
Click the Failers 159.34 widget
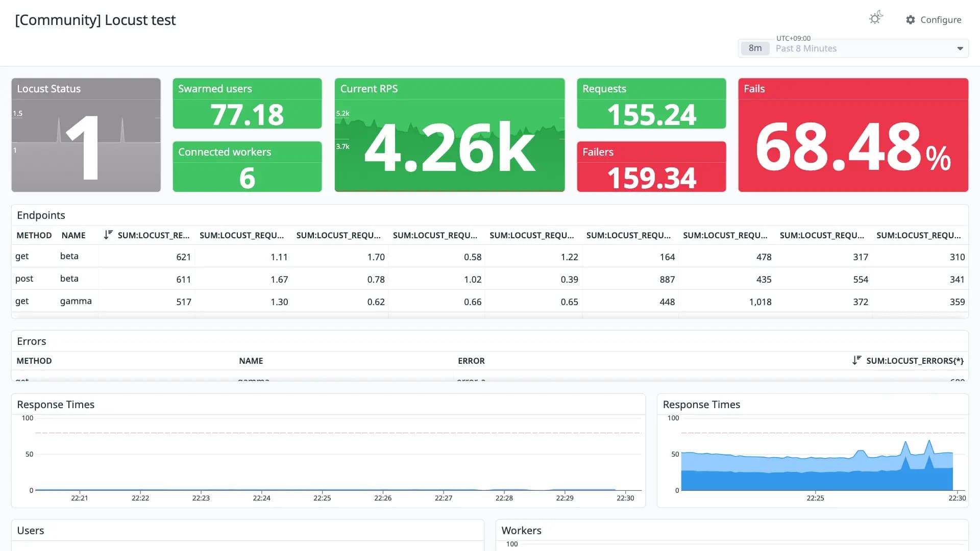(651, 167)
